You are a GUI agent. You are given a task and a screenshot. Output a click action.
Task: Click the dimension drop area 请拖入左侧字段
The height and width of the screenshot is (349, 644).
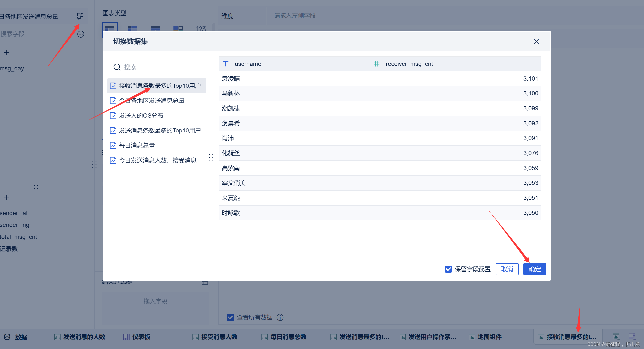(455, 16)
